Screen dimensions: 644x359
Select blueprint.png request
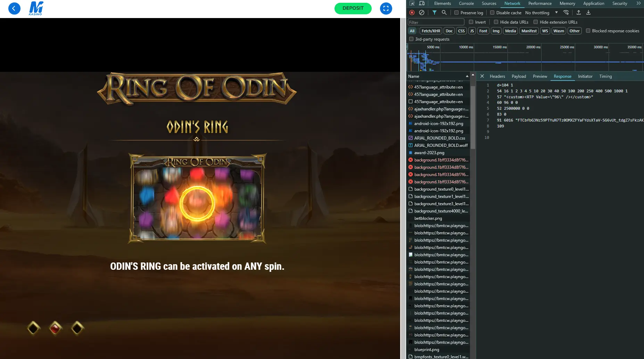[438, 350]
